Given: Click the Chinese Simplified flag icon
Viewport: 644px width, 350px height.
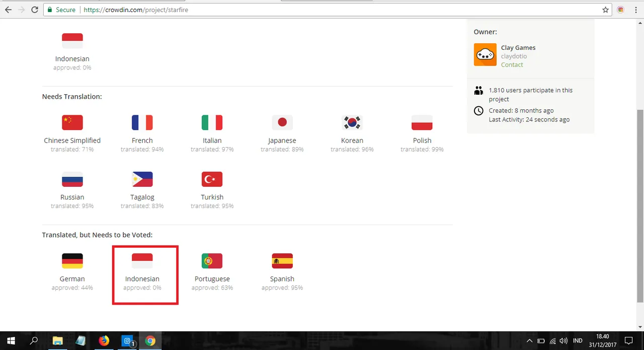Looking at the screenshot, I should (x=72, y=122).
